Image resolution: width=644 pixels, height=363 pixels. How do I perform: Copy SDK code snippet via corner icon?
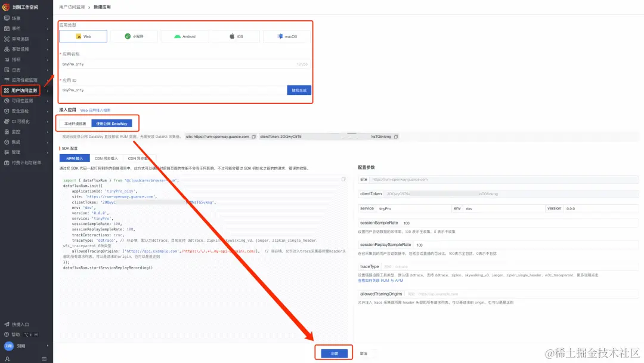343,179
